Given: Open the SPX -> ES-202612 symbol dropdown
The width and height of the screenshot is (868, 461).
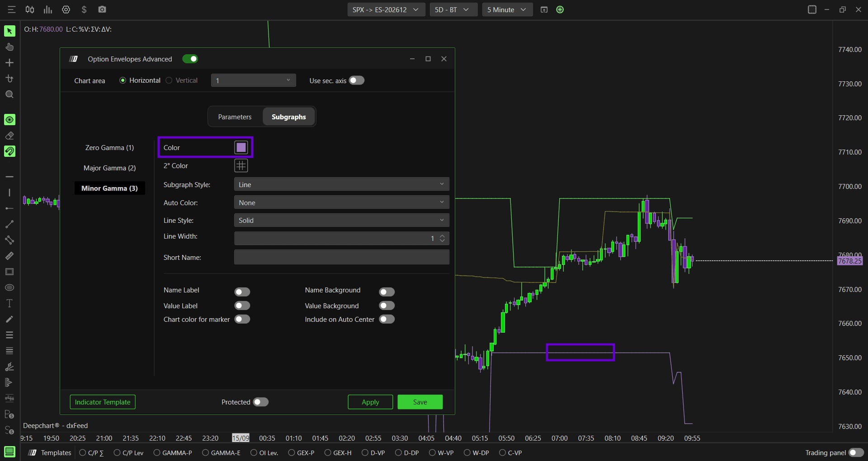Looking at the screenshot, I should (x=386, y=9).
